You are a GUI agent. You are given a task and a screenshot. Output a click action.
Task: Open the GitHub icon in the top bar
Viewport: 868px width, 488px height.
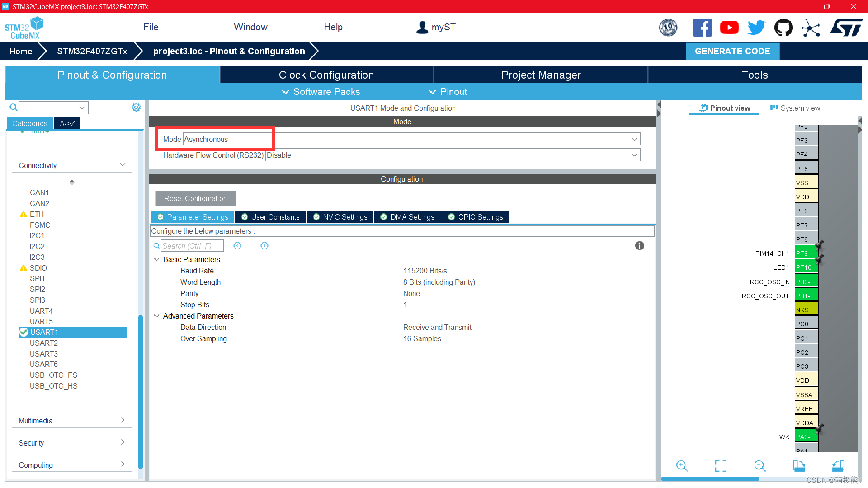(x=783, y=28)
